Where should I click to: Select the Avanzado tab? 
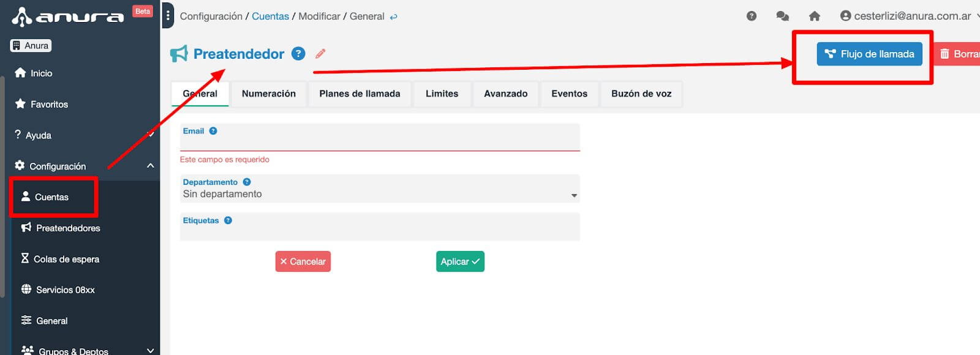pos(506,94)
